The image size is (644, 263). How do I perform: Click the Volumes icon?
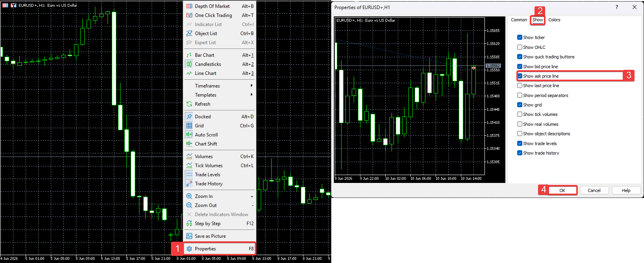[189, 157]
